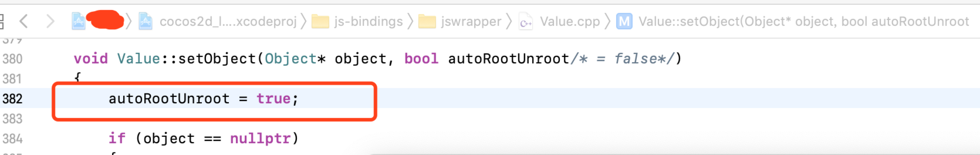This screenshot has height=155, width=980.
Task: Click line number 382 in gutter
Action: pos(13,99)
